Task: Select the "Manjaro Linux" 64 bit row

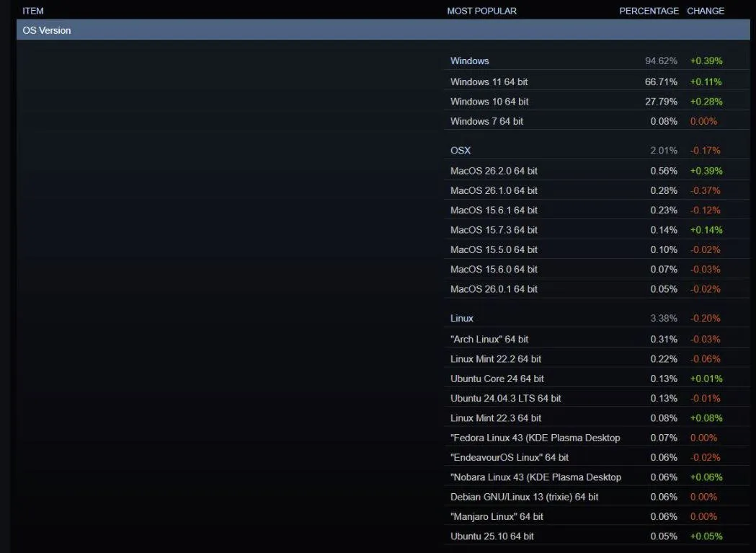Action: click(x=597, y=516)
